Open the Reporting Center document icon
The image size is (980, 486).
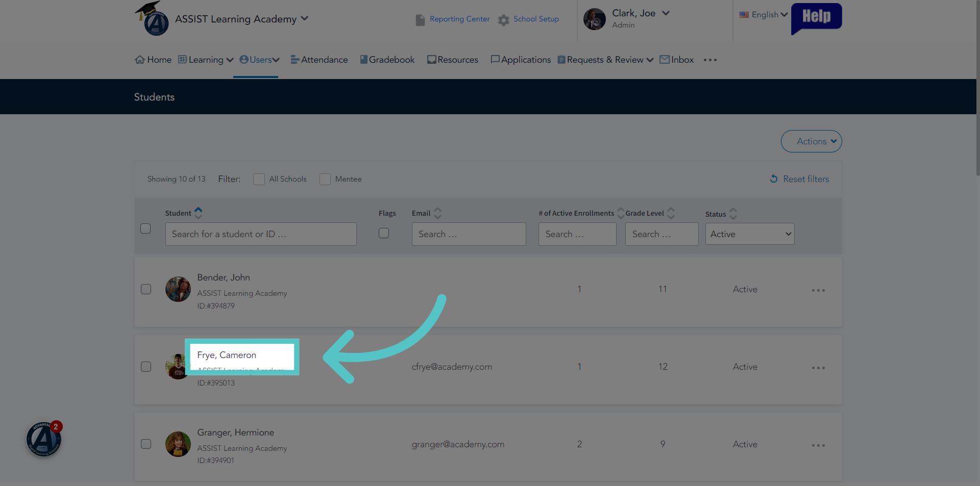420,20
